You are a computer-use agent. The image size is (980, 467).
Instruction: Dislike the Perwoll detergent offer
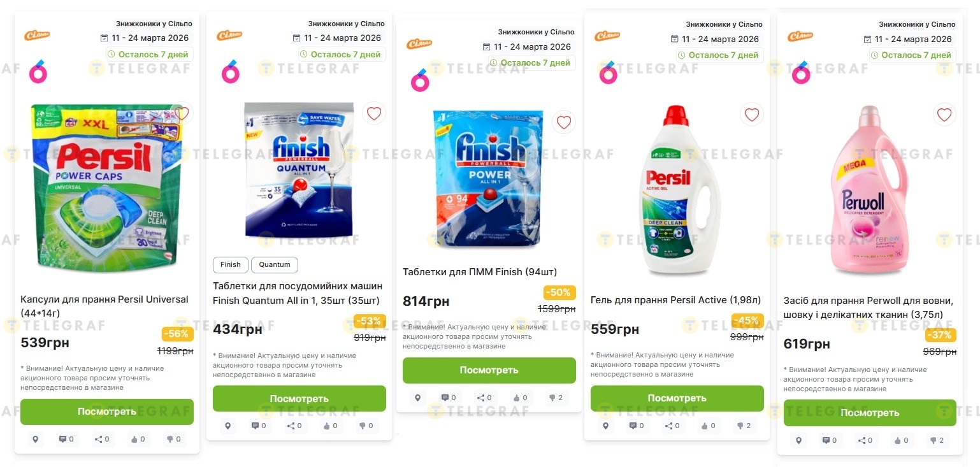(x=937, y=440)
